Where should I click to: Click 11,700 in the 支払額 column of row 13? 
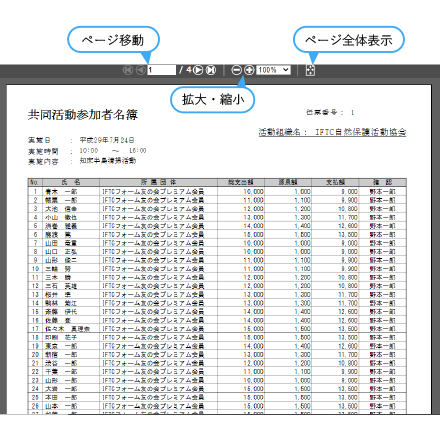click(348, 294)
